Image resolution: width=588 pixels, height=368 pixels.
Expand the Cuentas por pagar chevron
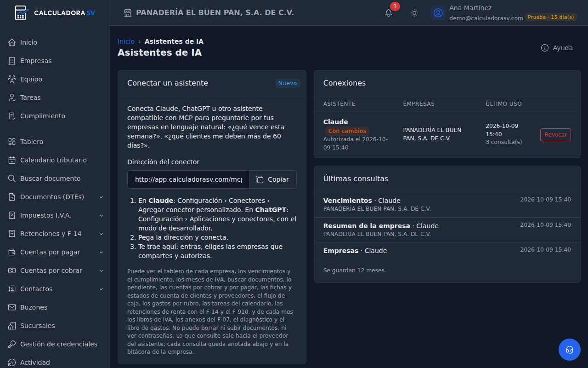[101, 252]
